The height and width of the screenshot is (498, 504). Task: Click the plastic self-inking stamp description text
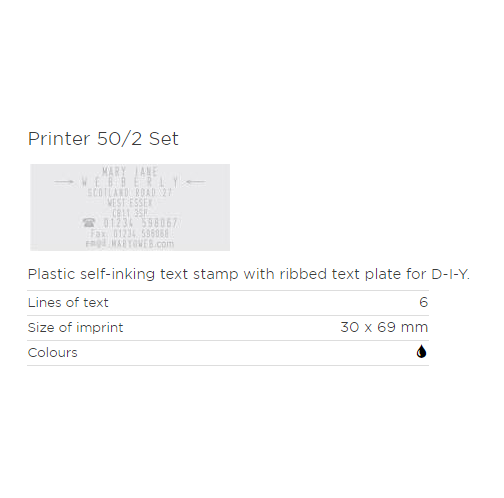coord(249,274)
